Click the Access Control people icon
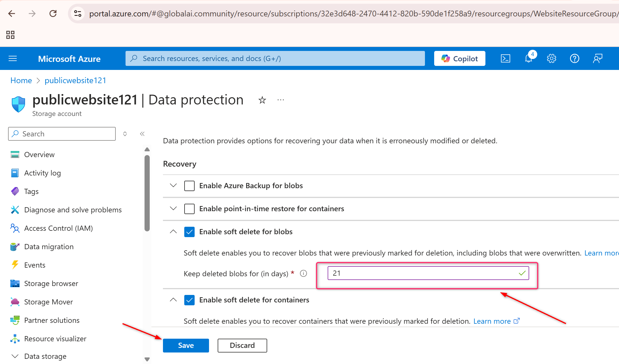This screenshot has width=619, height=364. click(x=15, y=228)
